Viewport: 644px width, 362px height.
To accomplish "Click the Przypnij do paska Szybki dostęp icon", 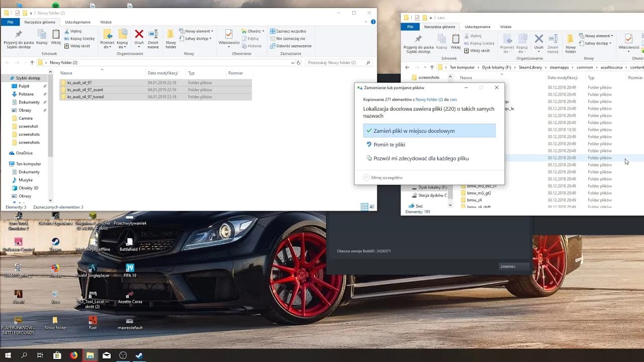I will click(18, 37).
